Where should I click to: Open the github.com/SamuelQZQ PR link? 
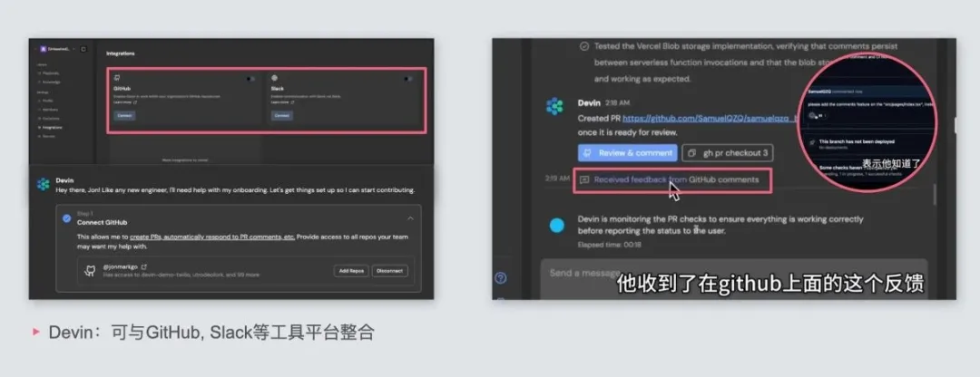point(710,118)
